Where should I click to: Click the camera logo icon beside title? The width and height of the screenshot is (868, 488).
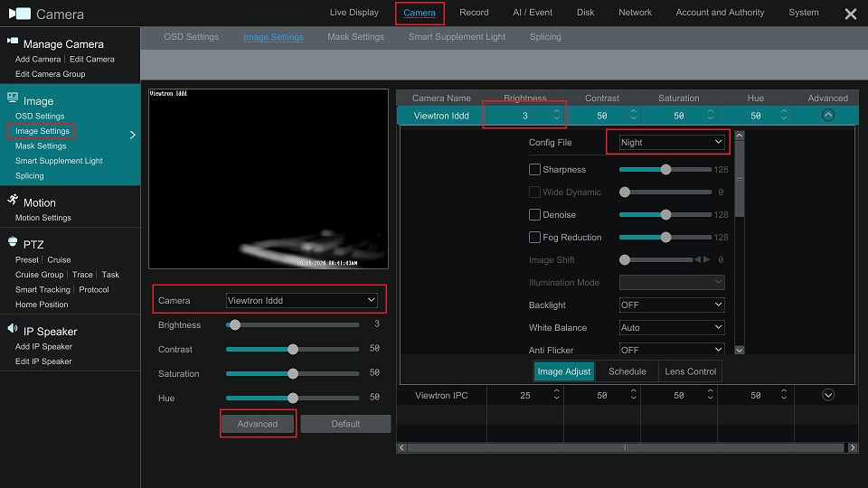click(20, 14)
